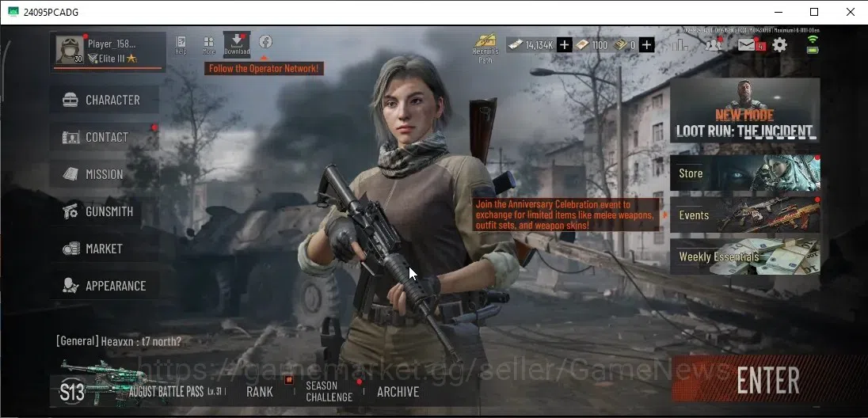The width and height of the screenshot is (868, 418).
Task: Open the CONTACT menu
Action: 105,137
